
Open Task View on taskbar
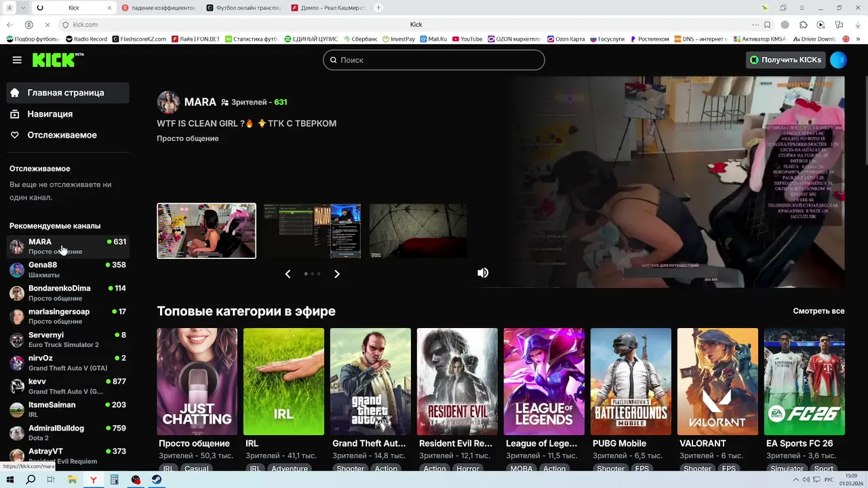click(51, 479)
